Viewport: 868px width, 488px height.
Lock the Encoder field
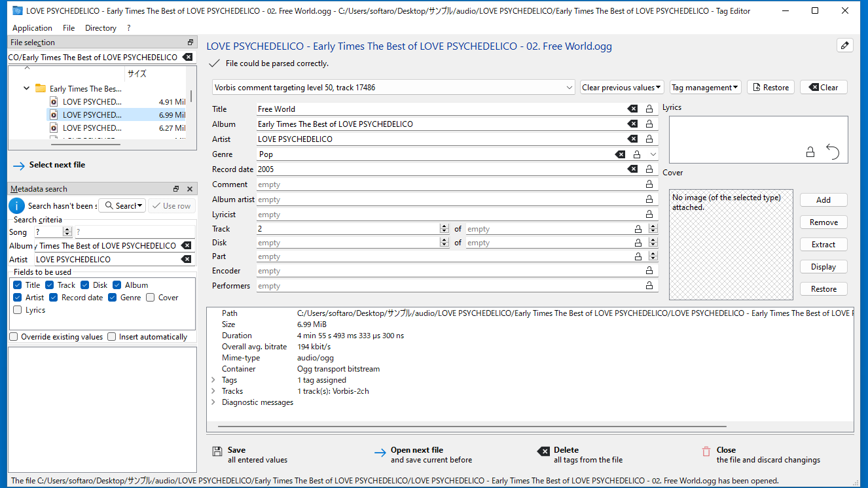[649, 271]
